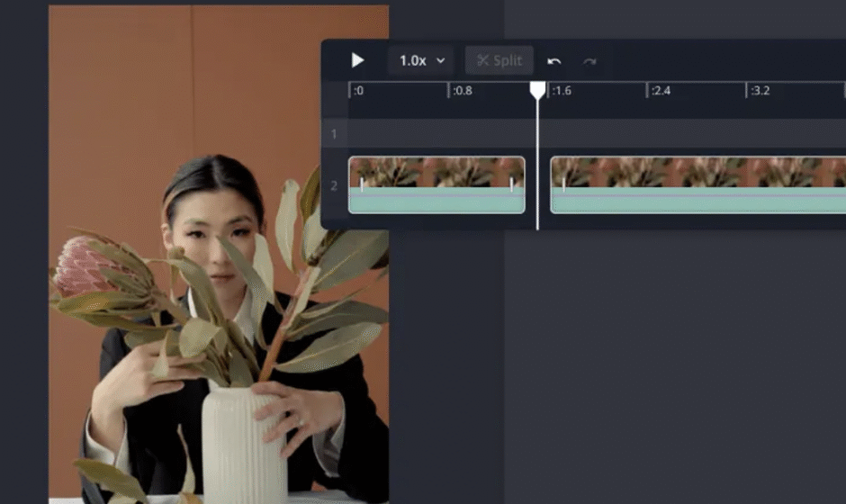Viewport: 846px width, 504px height.
Task: Select the second video clip on track 2
Action: 698,185
